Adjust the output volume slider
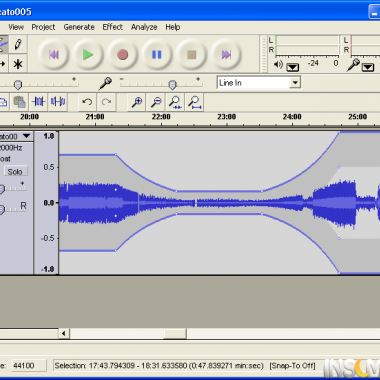380x380 pixels. tap(18, 85)
